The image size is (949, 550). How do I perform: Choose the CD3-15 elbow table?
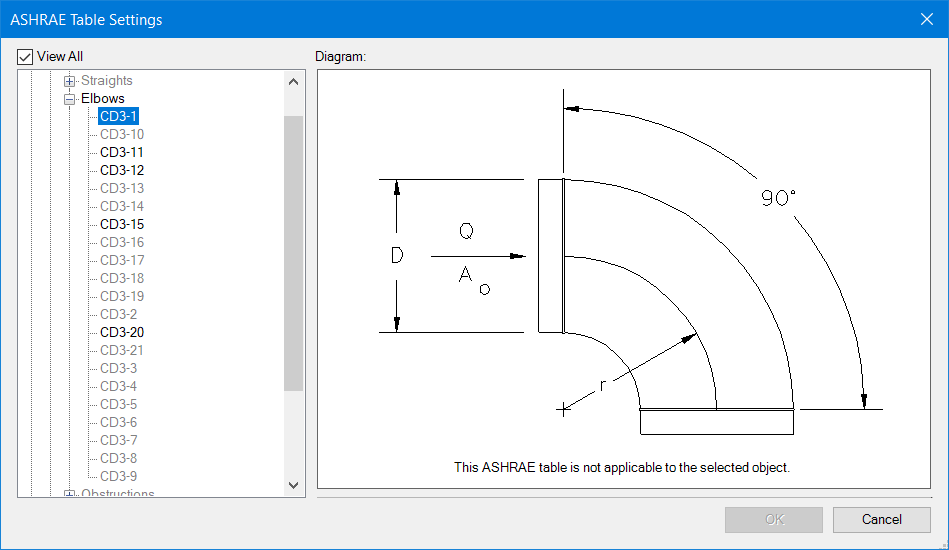[x=122, y=224]
